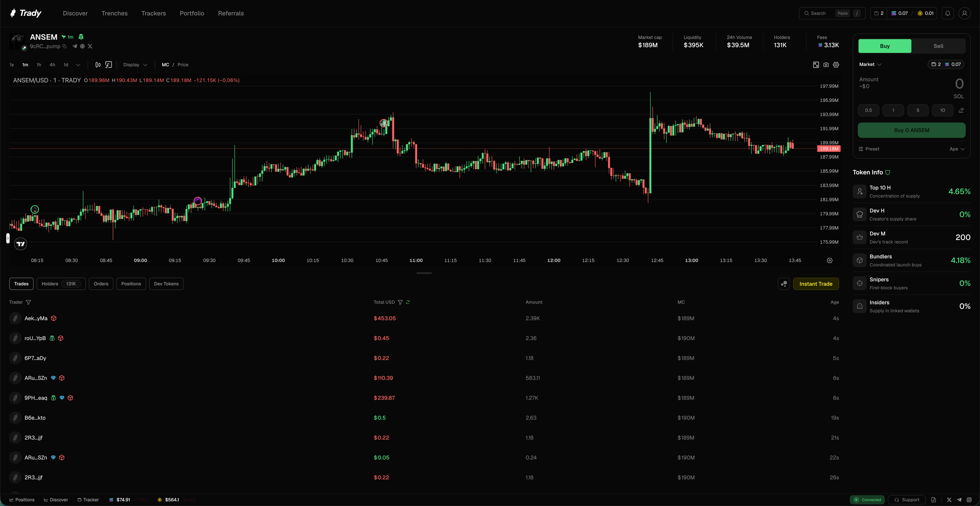Screen dimensions: 980x506
Task: Select the 4h timeframe
Action: point(52,65)
